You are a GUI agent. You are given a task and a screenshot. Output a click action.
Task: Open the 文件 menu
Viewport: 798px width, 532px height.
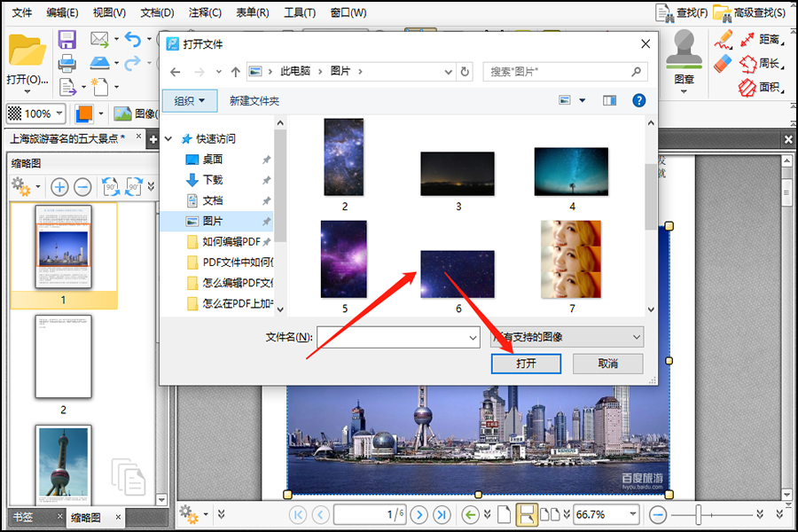(22, 12)
